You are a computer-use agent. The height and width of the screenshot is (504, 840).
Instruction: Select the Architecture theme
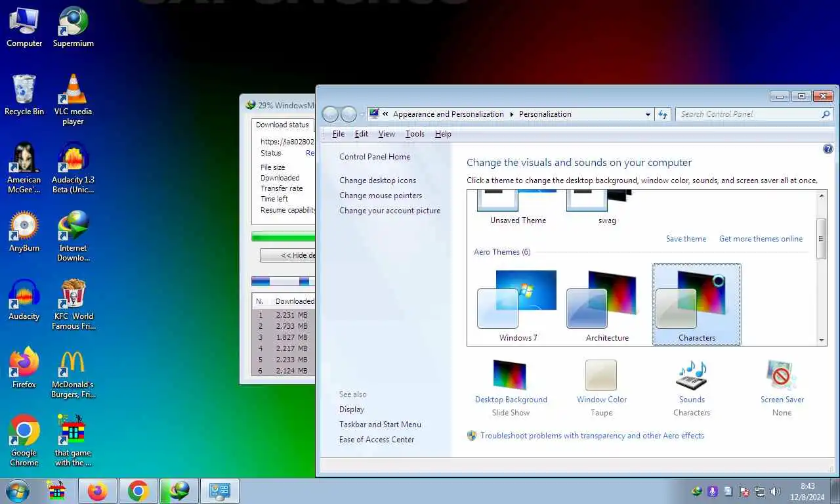606,305
